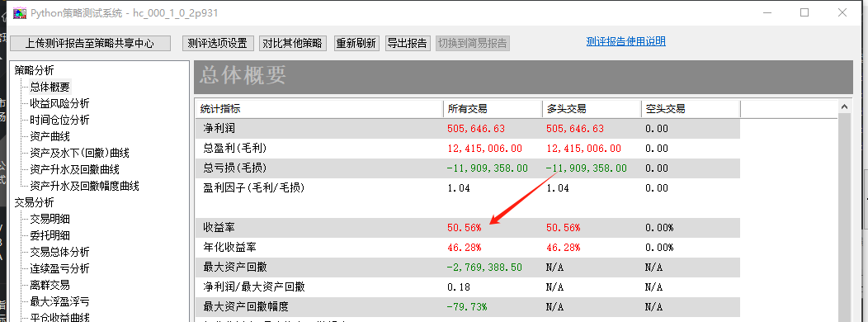Click 导出报告 to export report

pos(408,43)
